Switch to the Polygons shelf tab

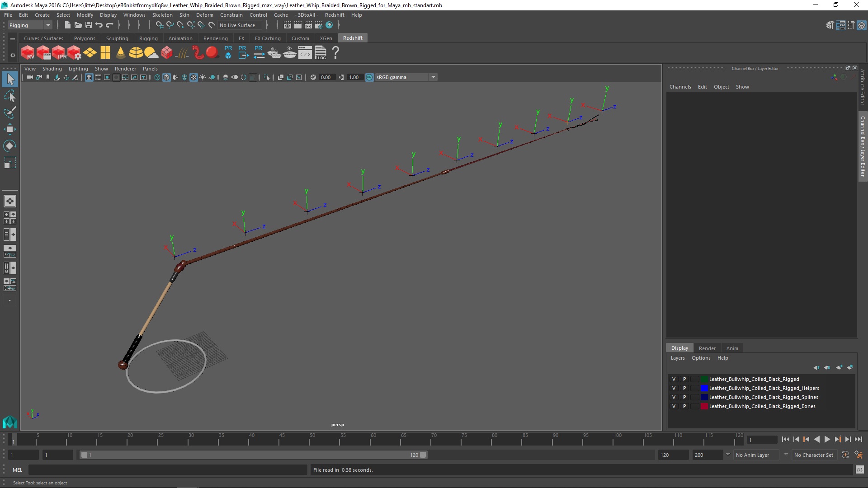pos(85,38)
